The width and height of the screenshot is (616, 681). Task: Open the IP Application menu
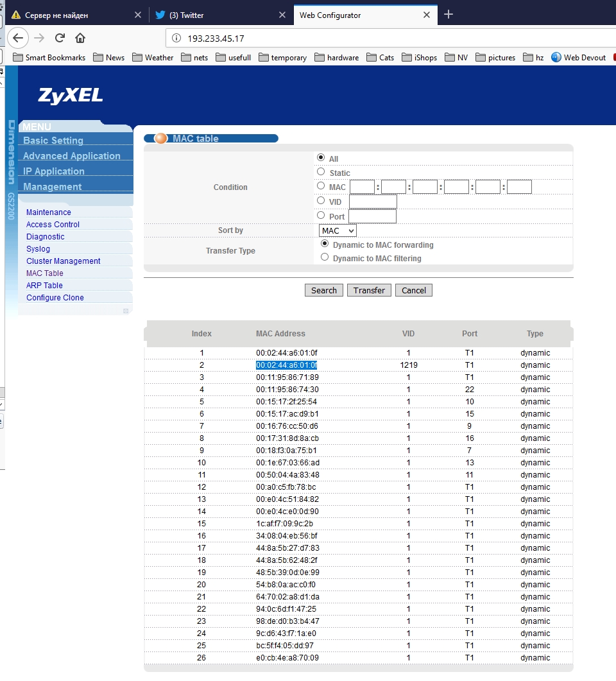pos(54,171)
